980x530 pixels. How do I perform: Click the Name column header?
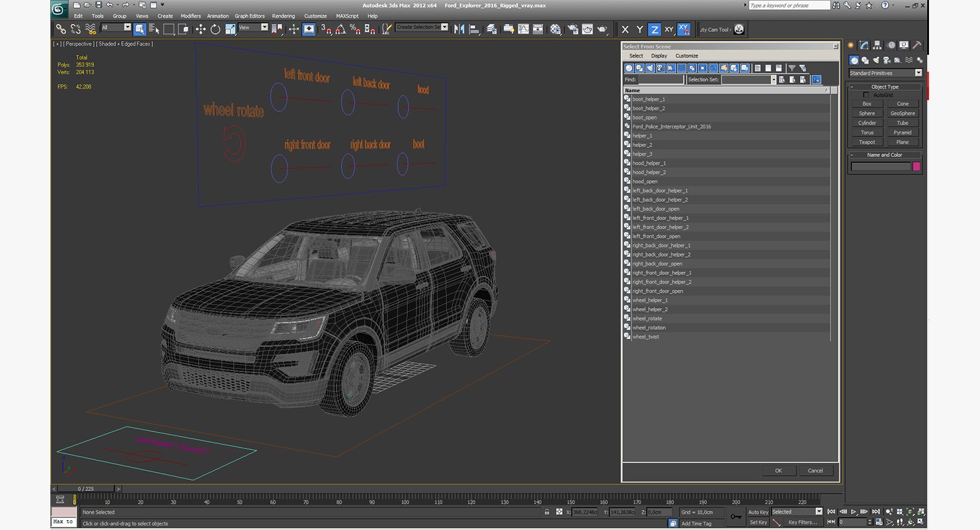726,90
